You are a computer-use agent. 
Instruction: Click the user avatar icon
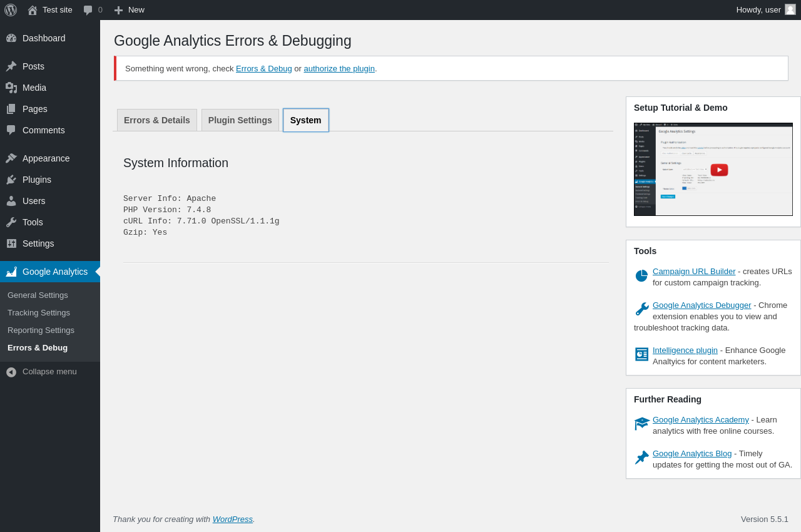pos(790,9)
